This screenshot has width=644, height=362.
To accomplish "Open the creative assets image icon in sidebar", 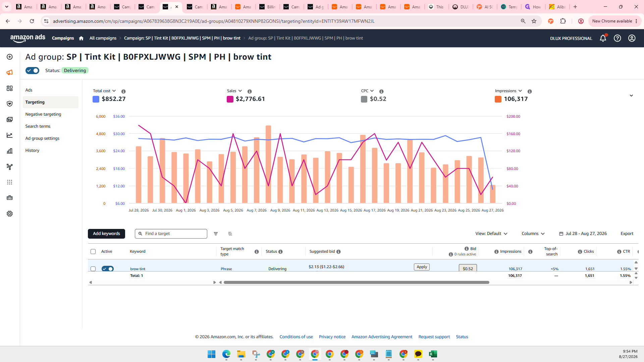I will pos(10,120).
